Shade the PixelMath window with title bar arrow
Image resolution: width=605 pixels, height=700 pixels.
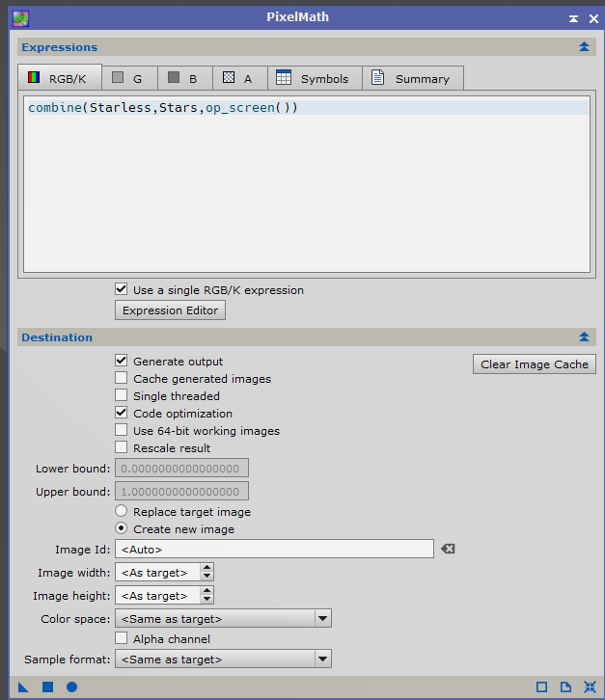(573, 18)
